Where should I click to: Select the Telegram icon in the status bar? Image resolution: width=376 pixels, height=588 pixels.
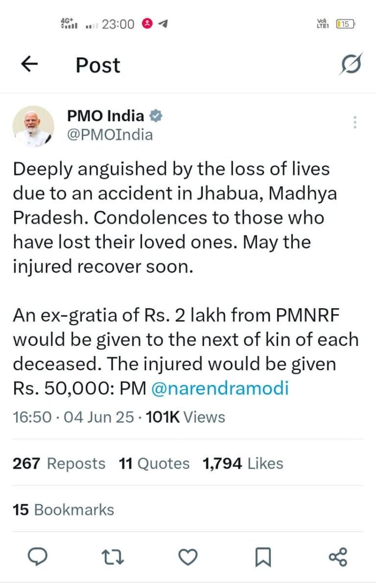pos(163,23)
